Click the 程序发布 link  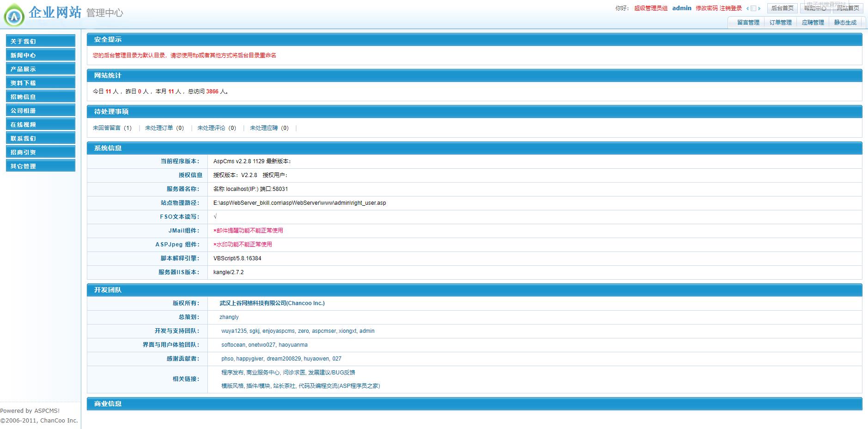tap(232, 373)
